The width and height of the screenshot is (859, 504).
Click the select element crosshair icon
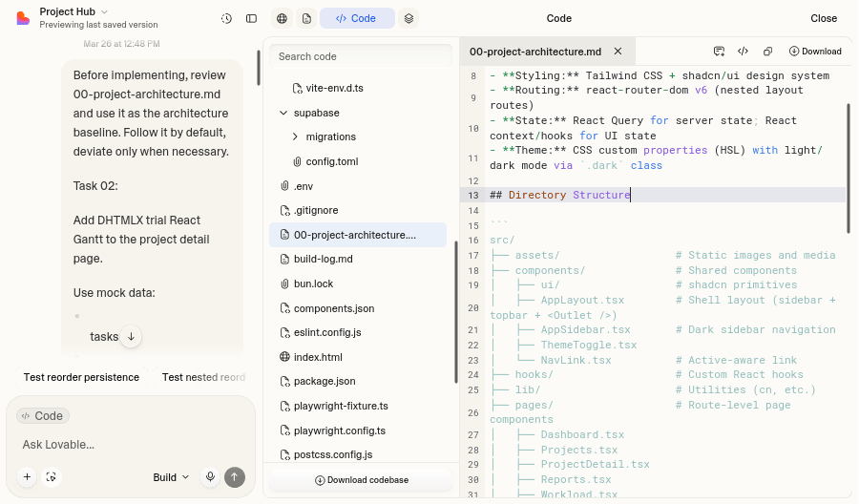coord(51,476)
